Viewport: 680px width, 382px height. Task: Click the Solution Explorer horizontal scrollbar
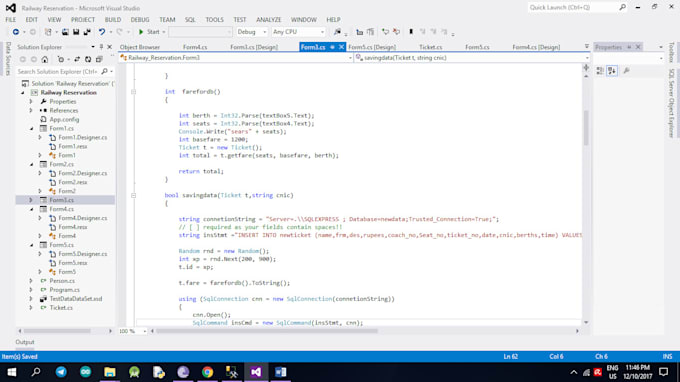point(57,331)
